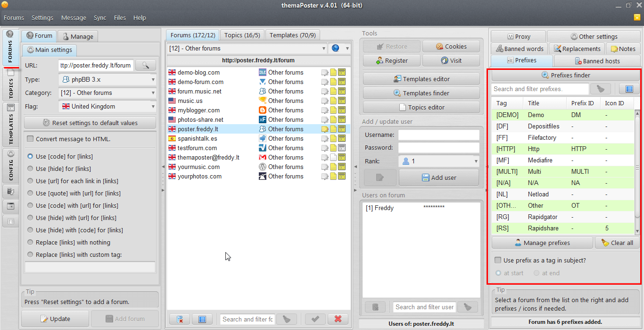Click Reset settings to default values
Screen dimensions: 644x330
[90, 123]
